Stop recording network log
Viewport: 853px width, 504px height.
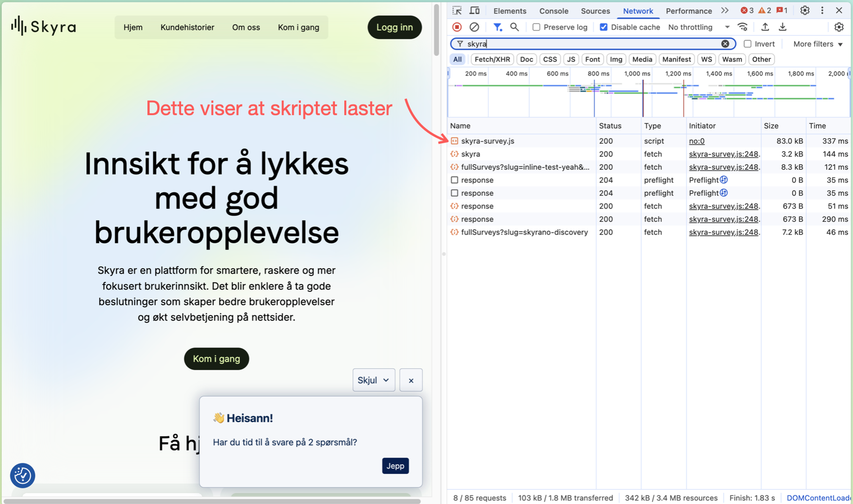point(457,27)
